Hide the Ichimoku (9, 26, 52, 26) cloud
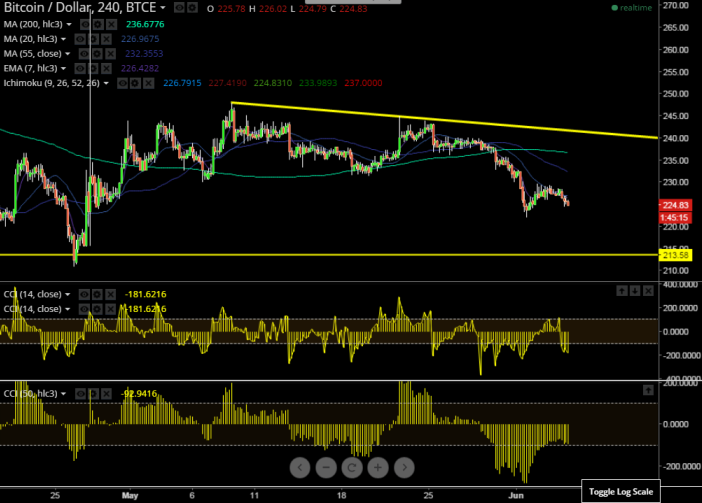 122,83
